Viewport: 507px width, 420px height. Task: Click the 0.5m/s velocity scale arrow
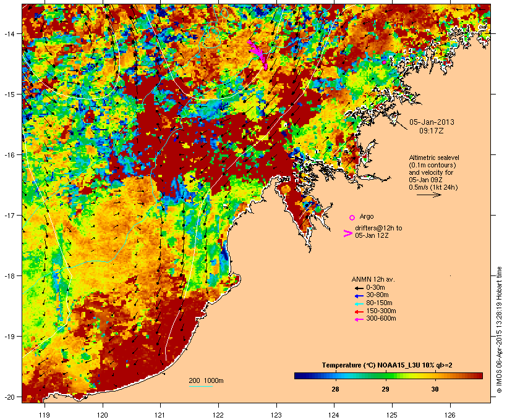point(428,195)
